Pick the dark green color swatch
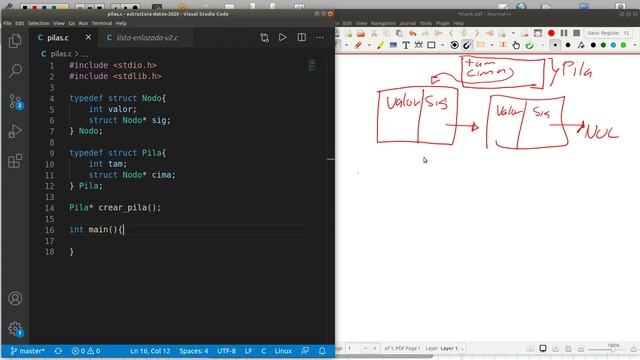640x360 pixels. point(603,45)
